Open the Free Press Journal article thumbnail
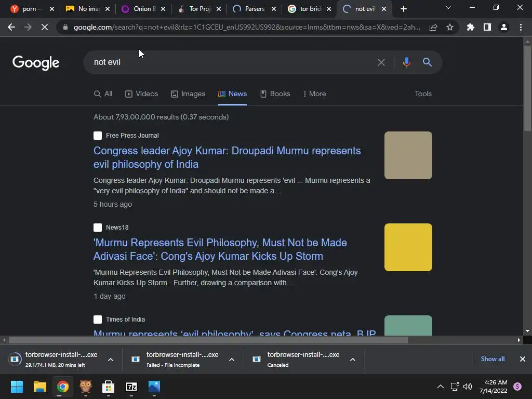 click(408, 155)
